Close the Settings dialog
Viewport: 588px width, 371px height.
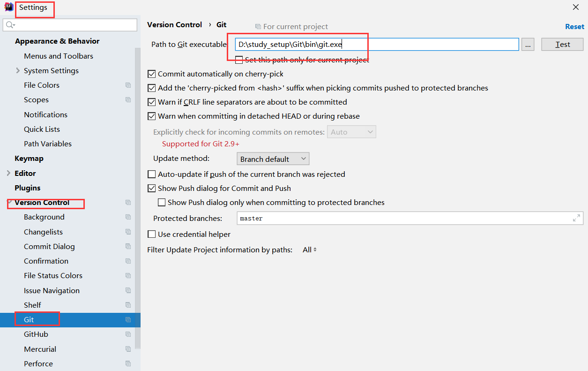576,7
